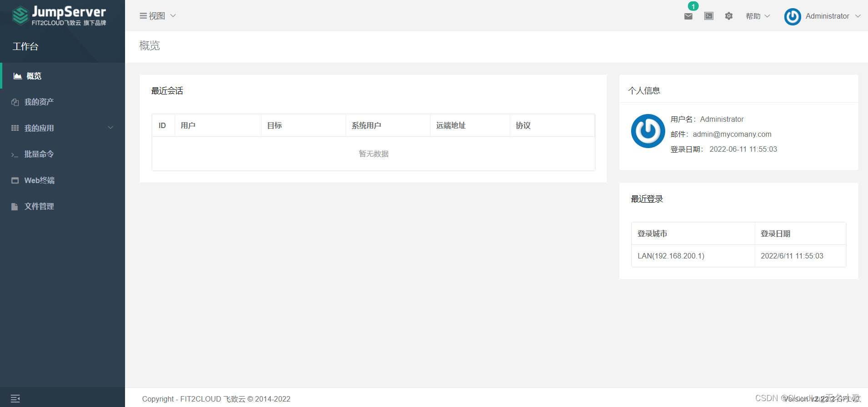Click the 最近登录 card title
Screen dimensions: 868x407
(x=647, y=199)
